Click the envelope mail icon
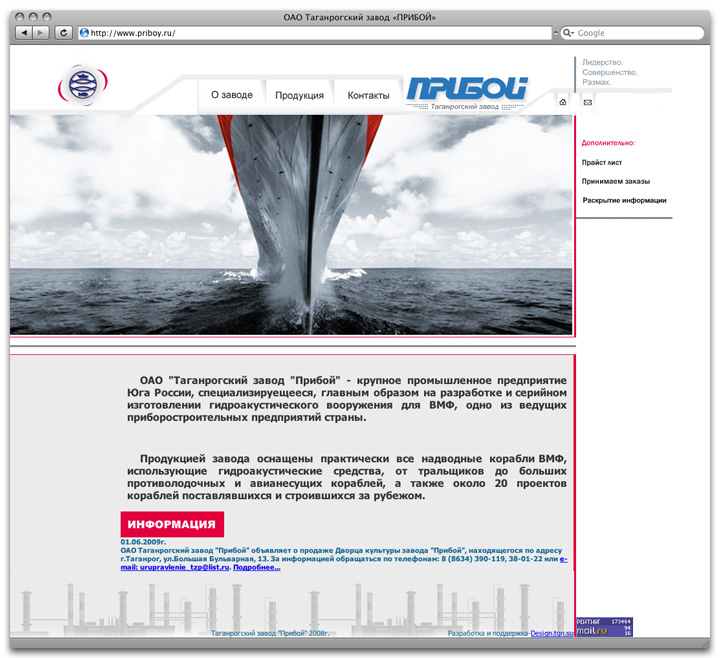The image size is (720, 658). pos(587,102)
